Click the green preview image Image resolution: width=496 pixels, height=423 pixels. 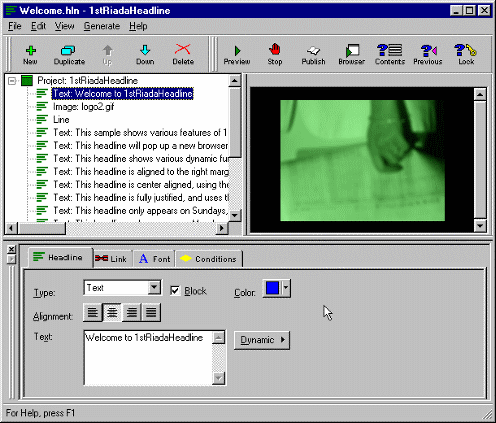362,160
